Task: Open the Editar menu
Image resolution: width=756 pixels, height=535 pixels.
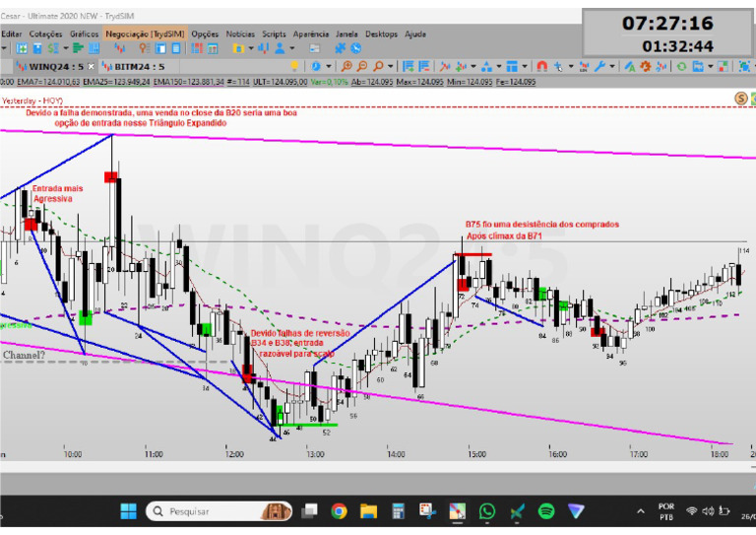Action: pyautogui.click(x=11, y=33)
